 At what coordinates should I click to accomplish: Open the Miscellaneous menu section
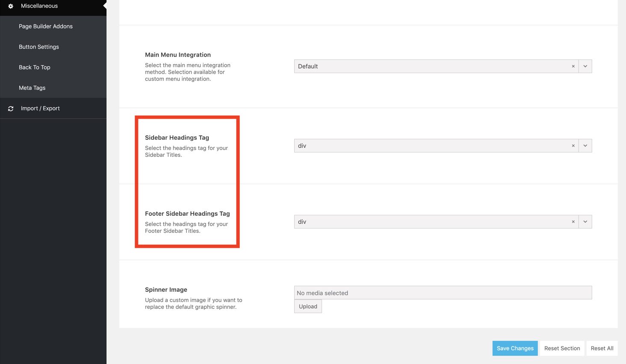point(53,6)
